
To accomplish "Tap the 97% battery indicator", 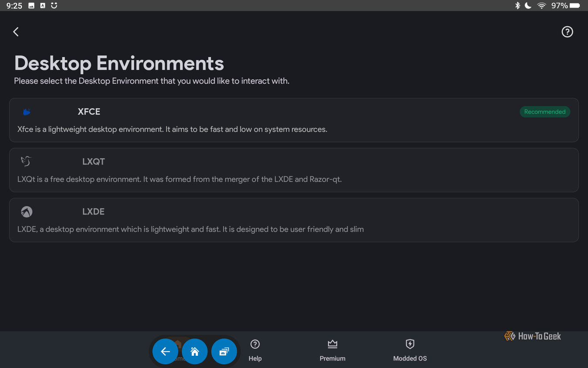I will click(565, 6).
